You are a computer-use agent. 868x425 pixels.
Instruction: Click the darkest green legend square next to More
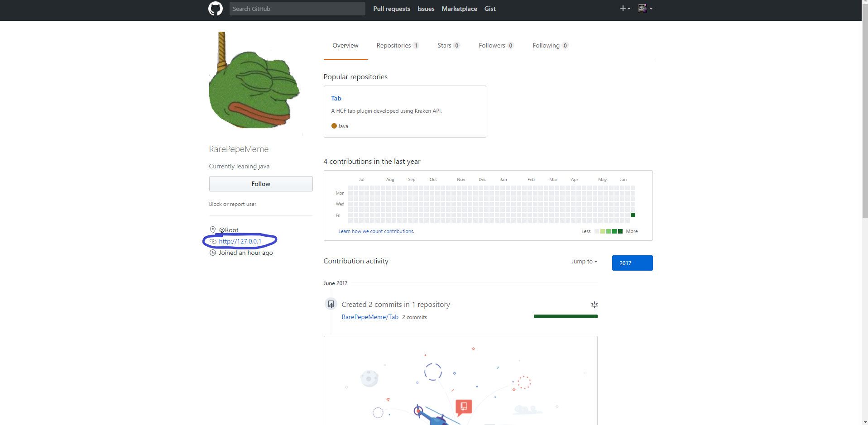point(620,231)
